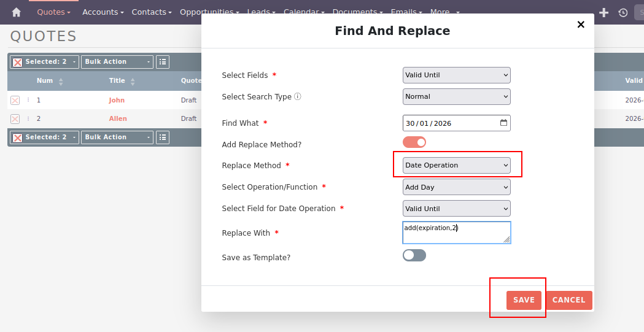Click the column chooser list icon in top toolbar

(x=163, y=62)
